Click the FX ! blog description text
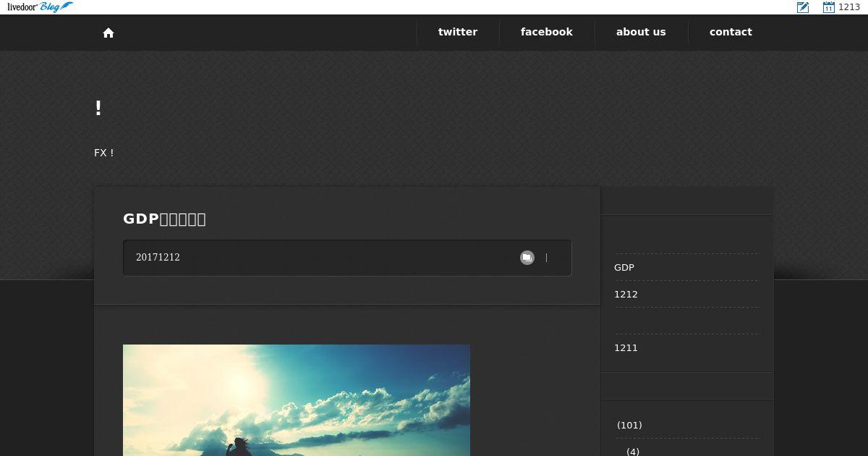The width and height of the screenshot is (868, 456). (104, 153)
